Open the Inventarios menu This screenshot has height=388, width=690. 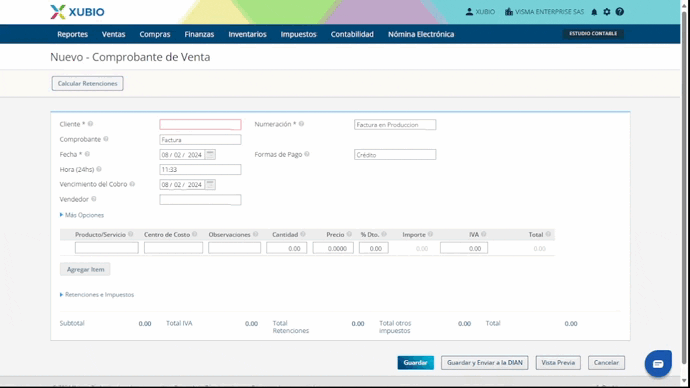[247, 34]
